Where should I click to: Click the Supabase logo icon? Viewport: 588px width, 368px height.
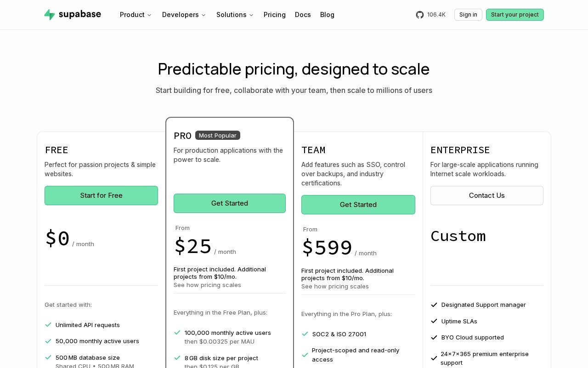(50, 15)
